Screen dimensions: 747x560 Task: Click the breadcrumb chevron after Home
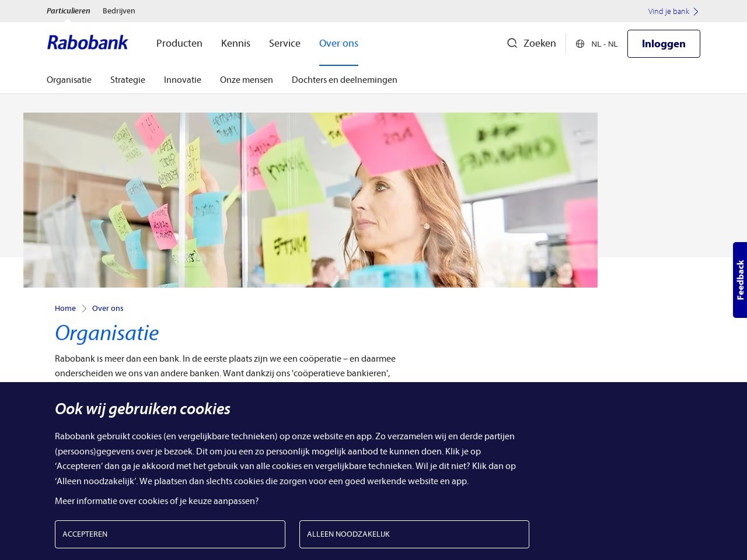point(84,309)
